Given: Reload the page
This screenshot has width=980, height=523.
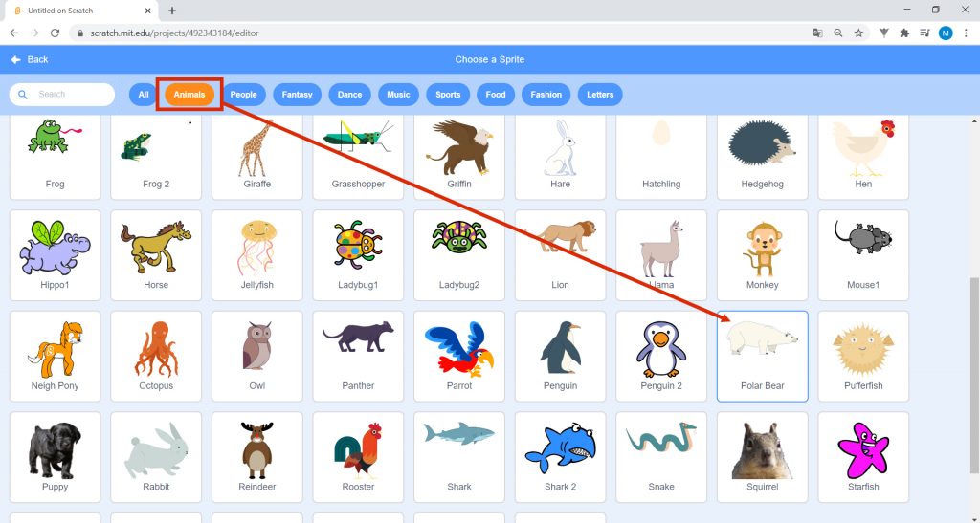Looking at the screenshot, I should pos(55,33).
